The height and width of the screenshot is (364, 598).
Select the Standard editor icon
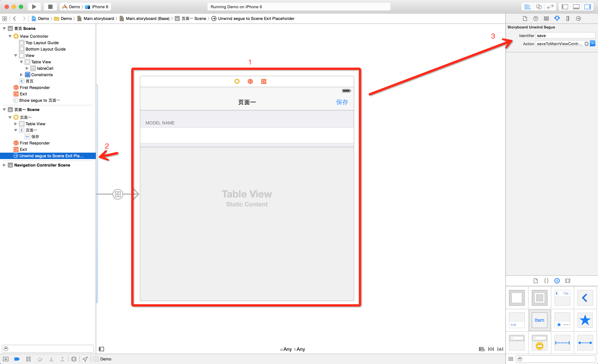527,7
